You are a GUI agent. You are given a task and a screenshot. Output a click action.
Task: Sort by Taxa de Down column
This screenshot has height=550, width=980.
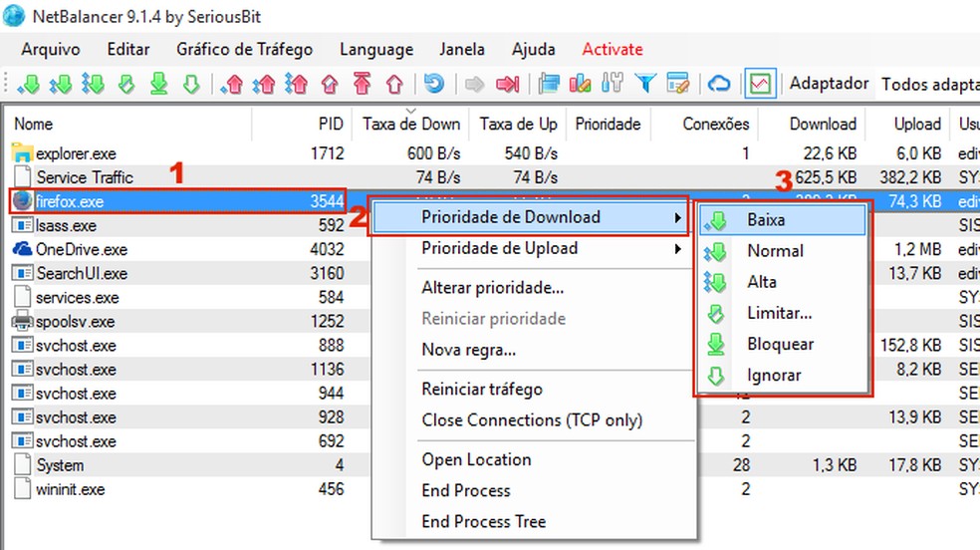410,124
